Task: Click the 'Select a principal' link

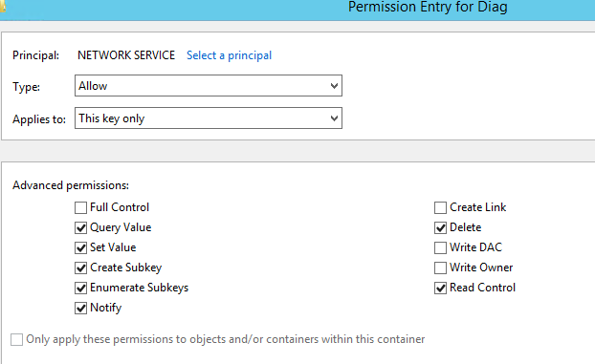Action: pyautogui.click(x=229, y=55)
